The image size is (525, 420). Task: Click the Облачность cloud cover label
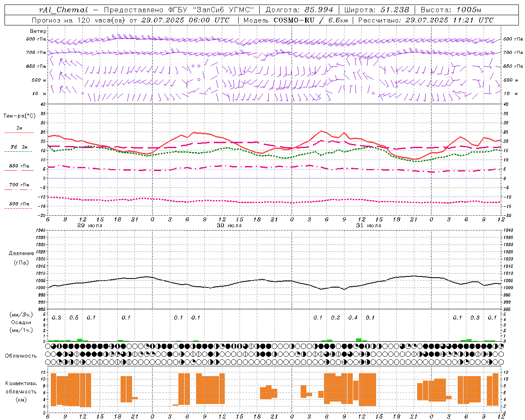coord(21,356)
